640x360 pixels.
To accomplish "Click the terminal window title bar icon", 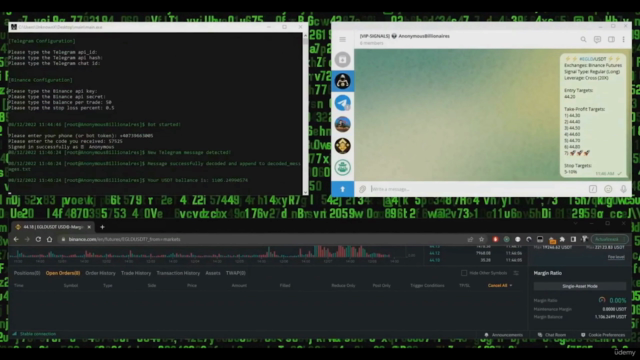I will coord(14,27).
